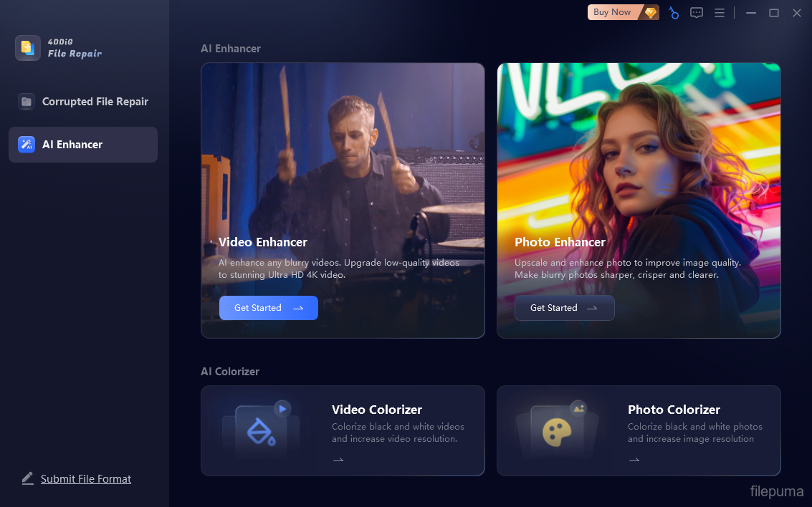The height and width of the screenshot is (507, 812).
Task: Open the feedback chat bubble icon
Action: pyautogui.click(x=697, y=13)
